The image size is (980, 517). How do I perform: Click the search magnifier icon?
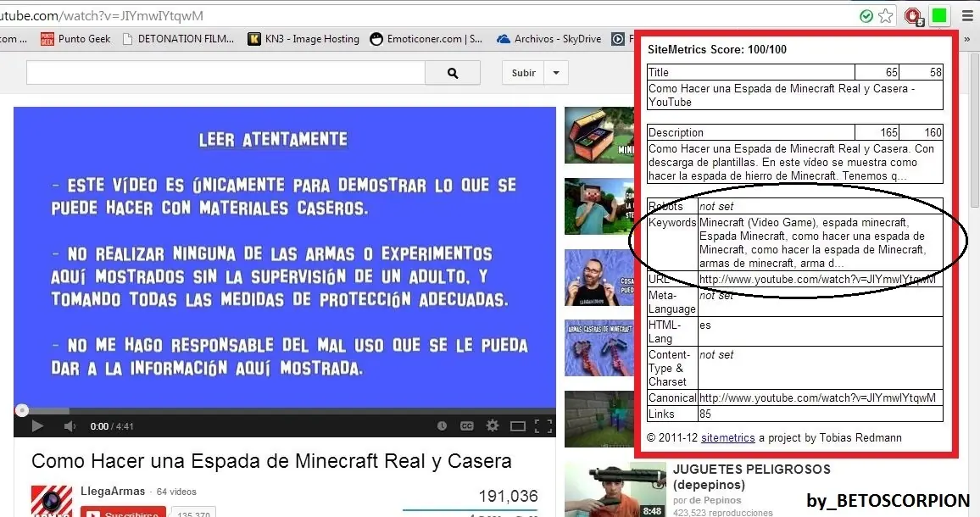(452, 73)
